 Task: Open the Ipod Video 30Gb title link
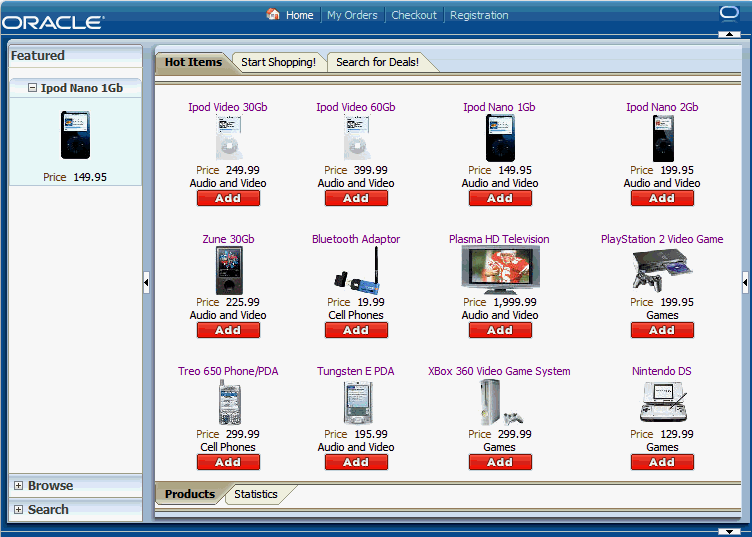pyautogui.click(x=228, y=107)
